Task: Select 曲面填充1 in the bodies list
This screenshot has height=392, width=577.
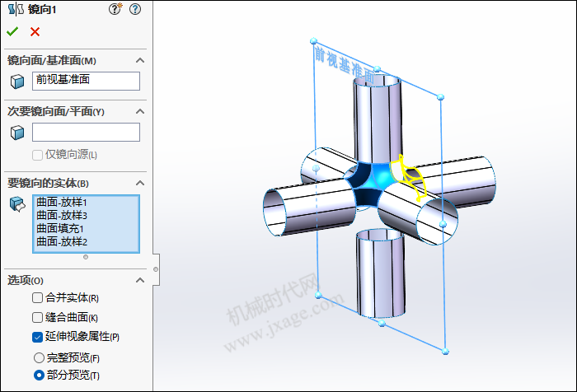Action: pos(60,229)
